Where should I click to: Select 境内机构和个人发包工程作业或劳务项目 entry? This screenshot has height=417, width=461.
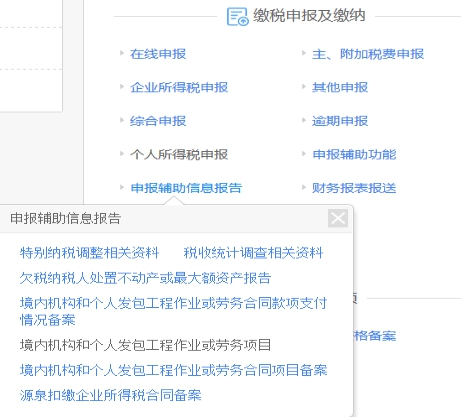coord(145,345)
